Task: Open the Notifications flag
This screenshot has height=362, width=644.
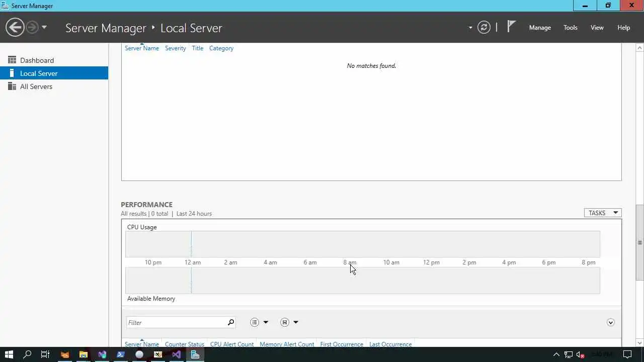Action: [511, 27]
